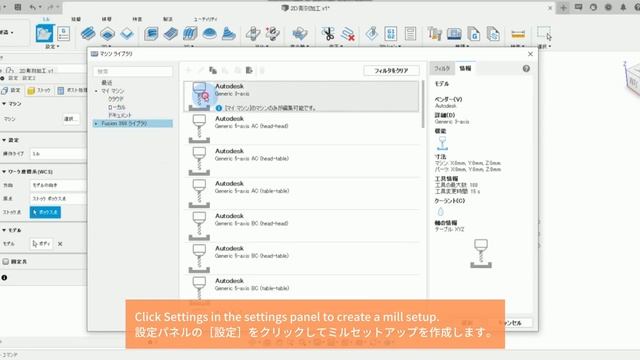Select Autodesk Generic 5-axis BC (head-table) machine
Viewport: 640px width, 360px height.
point(302,258)
